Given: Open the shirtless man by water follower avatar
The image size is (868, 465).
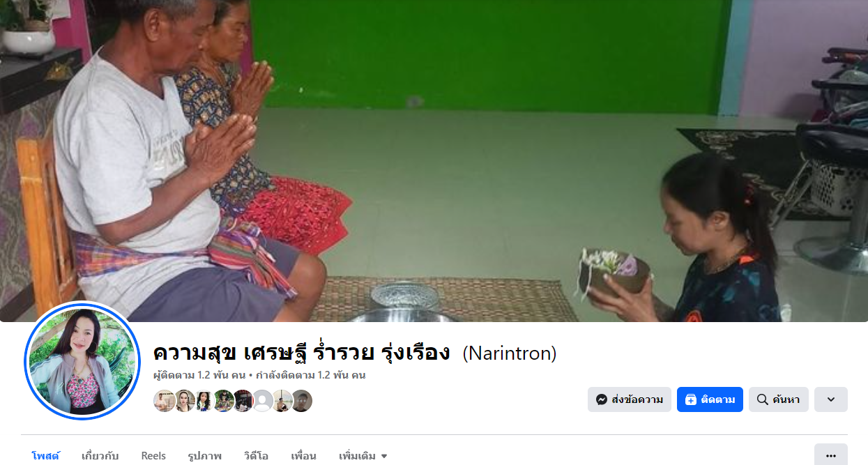Looking at the screenshot, I should coord(282,401).
